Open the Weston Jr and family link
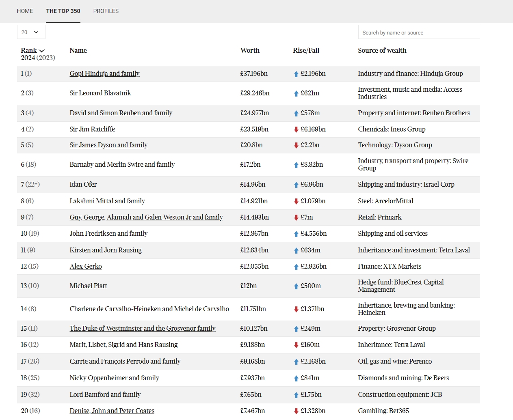The height and width of the screenshot is (420, 513). pos(146,217)
